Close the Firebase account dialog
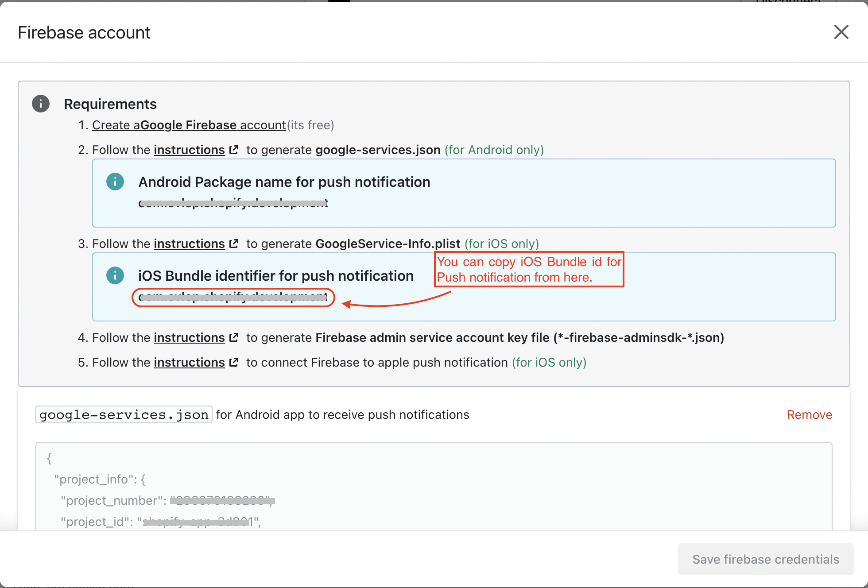Screen dimensions: 868x588 (841, 32)
